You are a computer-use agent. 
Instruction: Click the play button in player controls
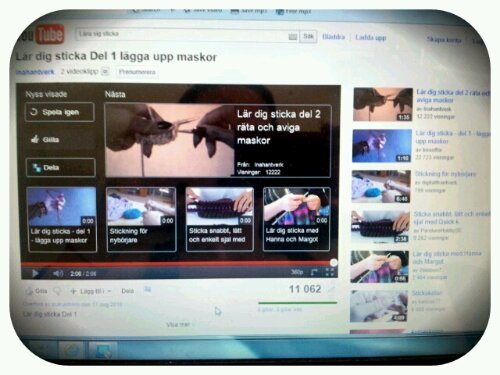(x=35, y=274)
